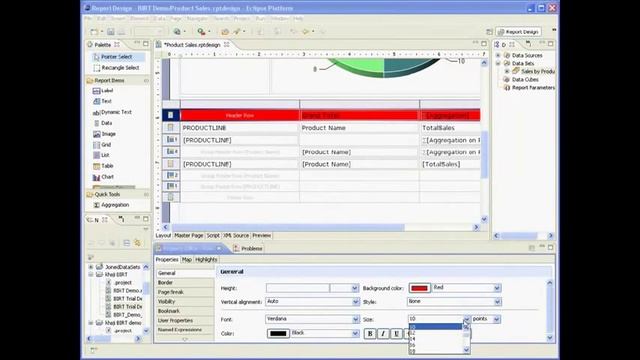Switch to the Master Page tab
This screenshot has height=360, width=640.
189,236
